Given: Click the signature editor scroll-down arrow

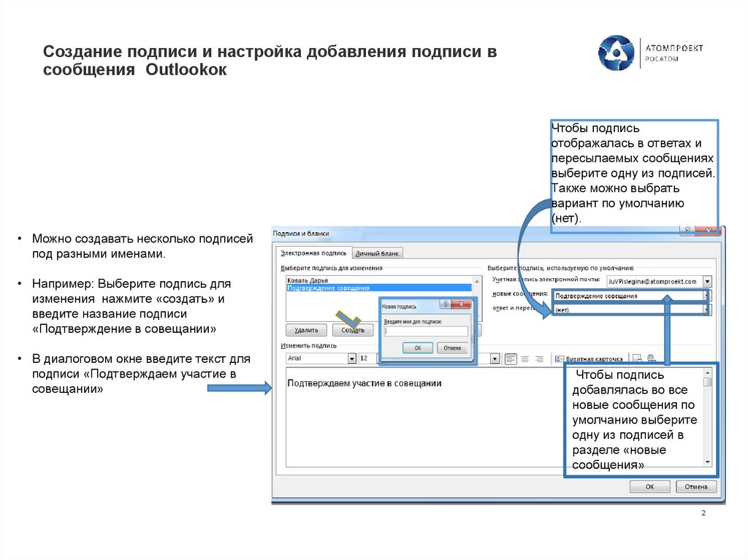Looking at the screenshot, I should [x=708, y=461].
